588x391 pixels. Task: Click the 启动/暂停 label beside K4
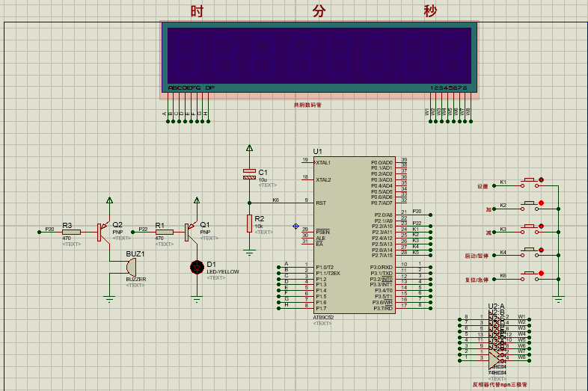click(477, 256)
